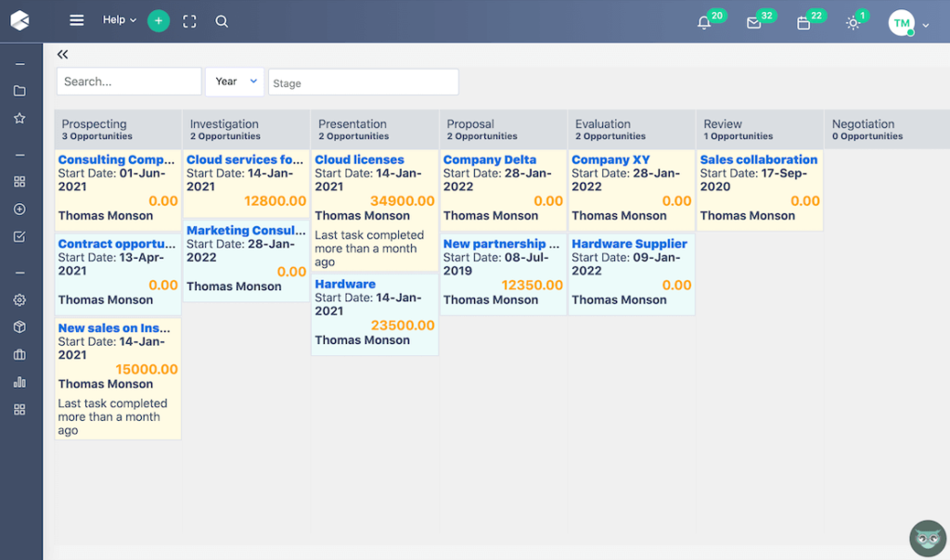The image size is (950, 560).
Task: Open the settings gear in sidebar
Action: point(19,300)
